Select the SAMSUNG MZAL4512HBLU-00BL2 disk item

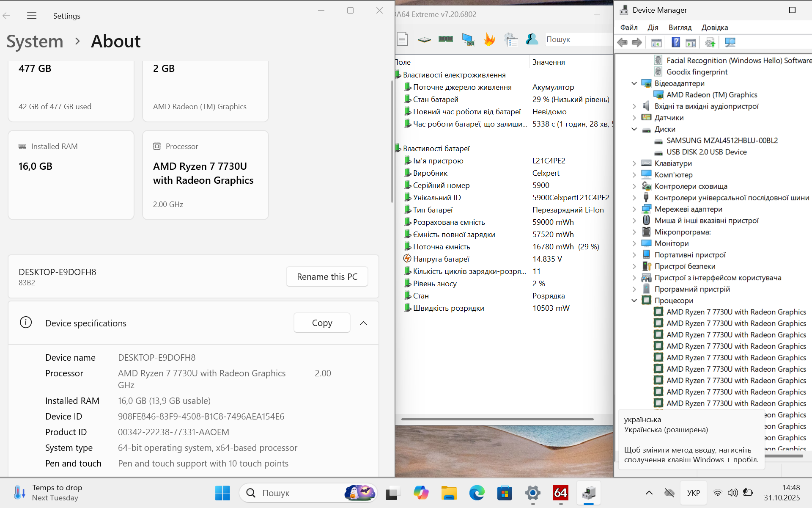[722, 141]
